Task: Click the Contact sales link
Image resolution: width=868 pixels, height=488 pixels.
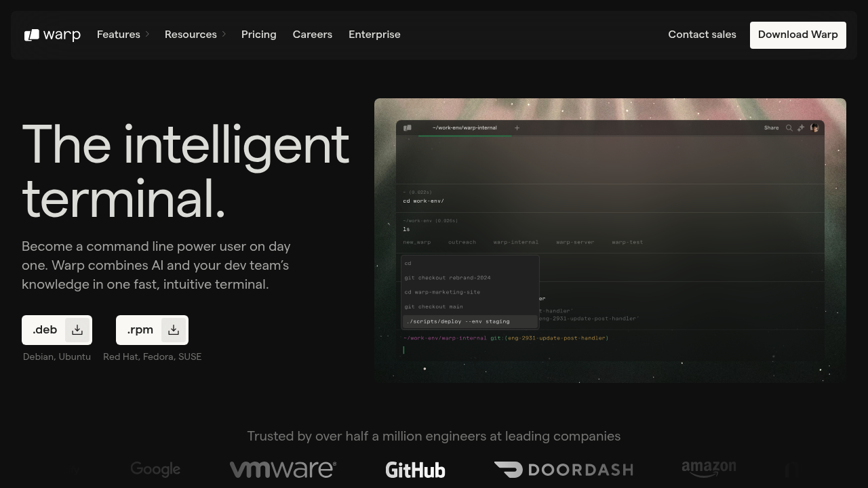Action: 702,35
